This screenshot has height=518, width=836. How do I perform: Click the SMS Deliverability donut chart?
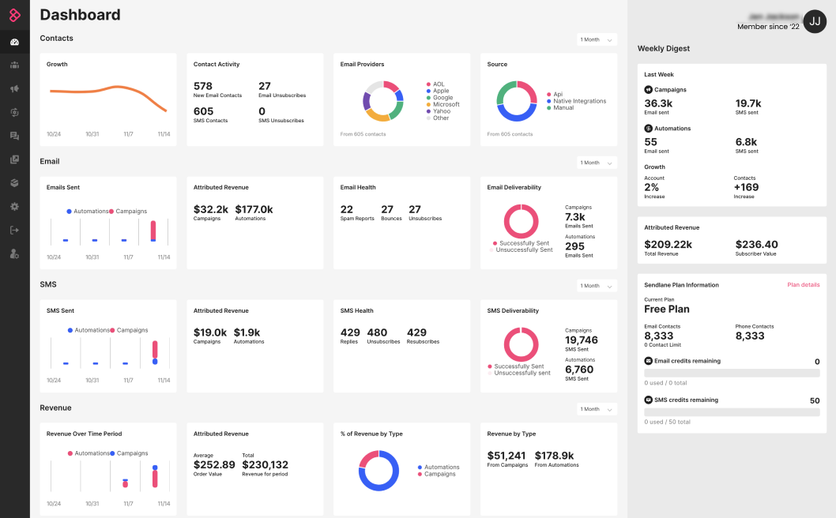(521, 344)
